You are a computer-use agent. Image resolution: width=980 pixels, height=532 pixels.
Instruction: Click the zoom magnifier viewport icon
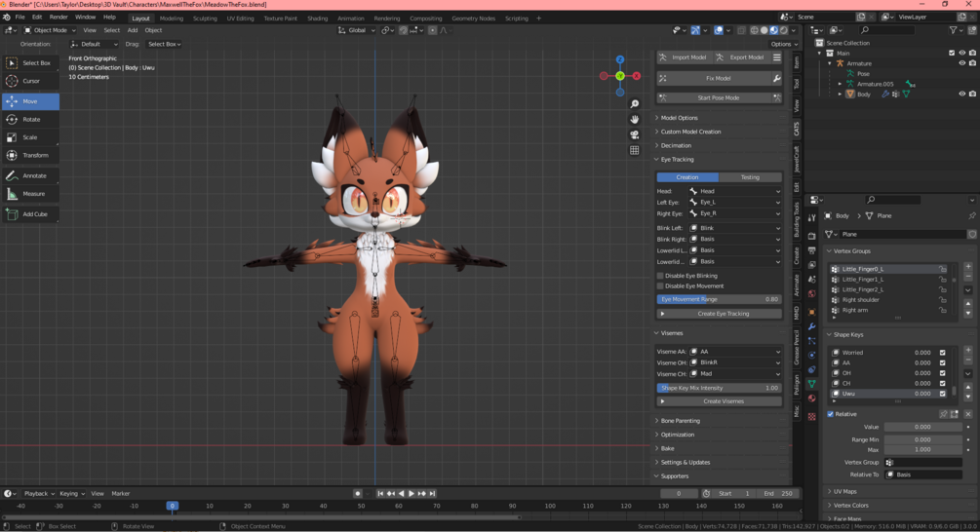[635, 104]
